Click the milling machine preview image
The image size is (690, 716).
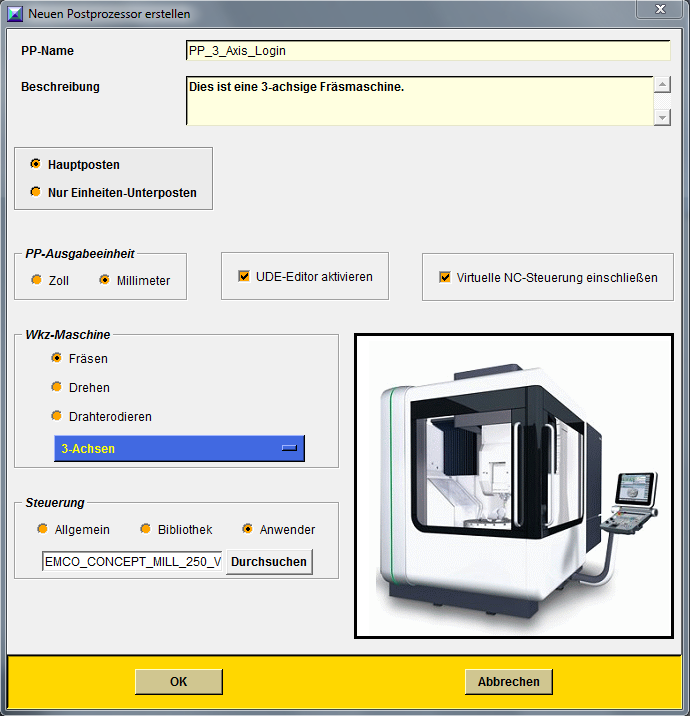pos(514,486)
